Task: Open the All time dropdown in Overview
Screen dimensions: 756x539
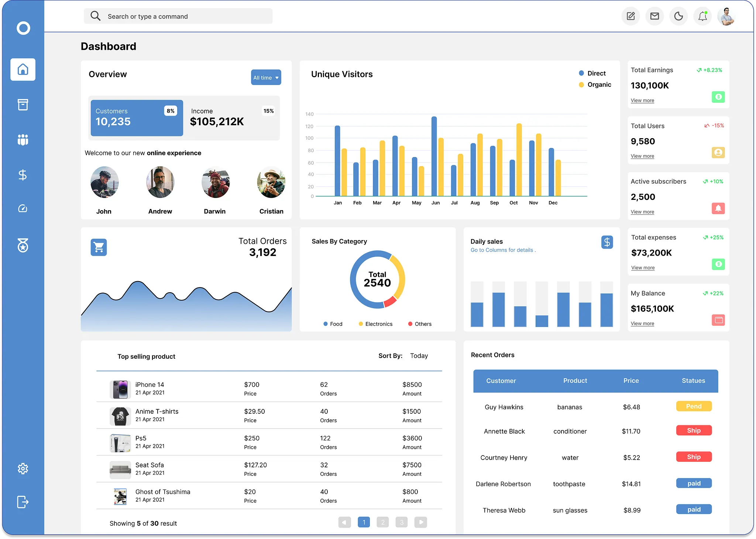Action: (266, 77)
